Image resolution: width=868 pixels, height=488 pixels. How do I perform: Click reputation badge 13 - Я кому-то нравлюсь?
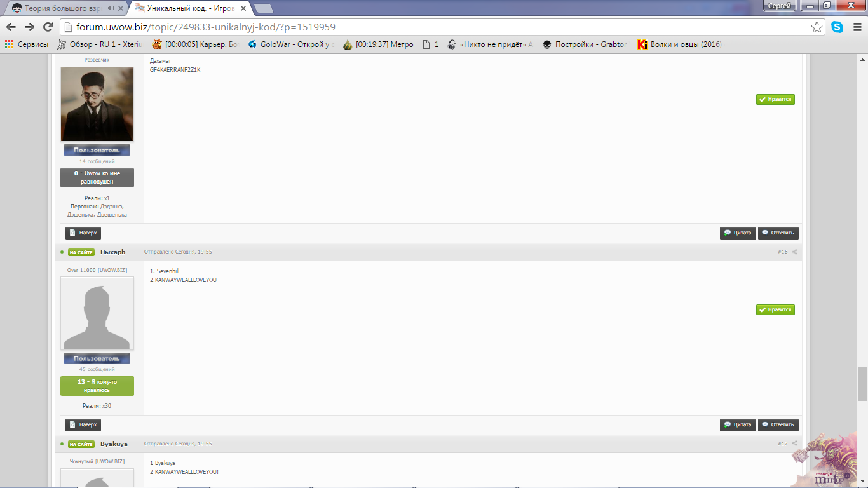coord(97,386)
